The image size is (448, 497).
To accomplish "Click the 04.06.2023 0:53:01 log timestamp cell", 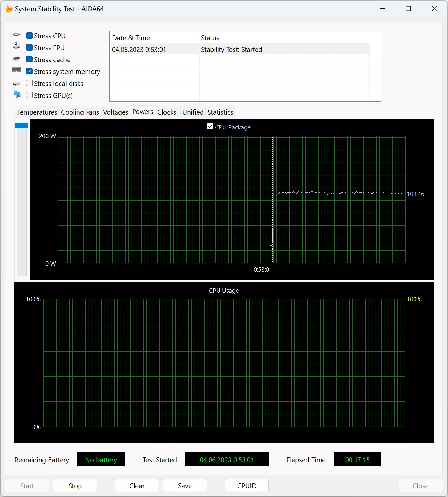I will click(139, 50).
